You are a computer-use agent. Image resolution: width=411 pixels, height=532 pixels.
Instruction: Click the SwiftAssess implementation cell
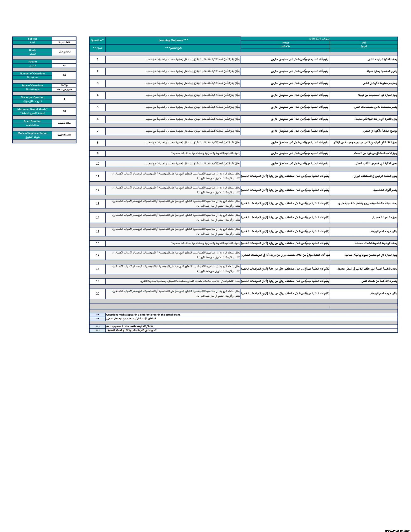click(64, 135)
